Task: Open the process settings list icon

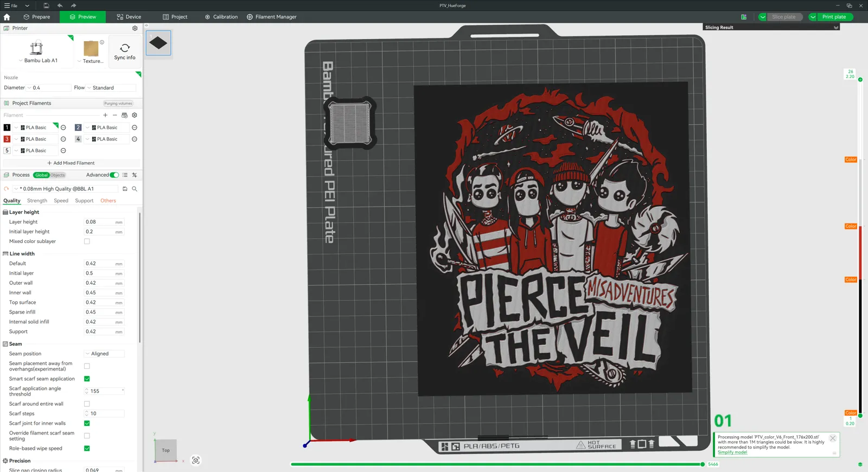Action: (x=125, y=175)
